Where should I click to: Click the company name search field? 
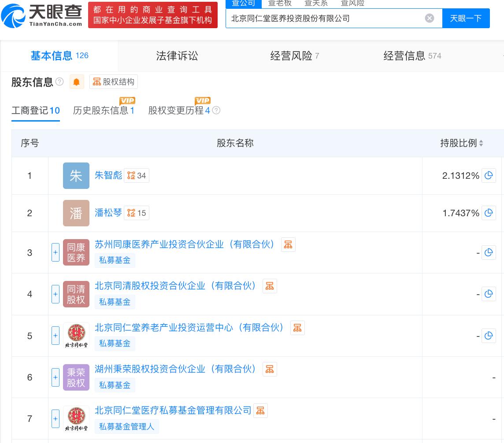click(x=325, y=18)
